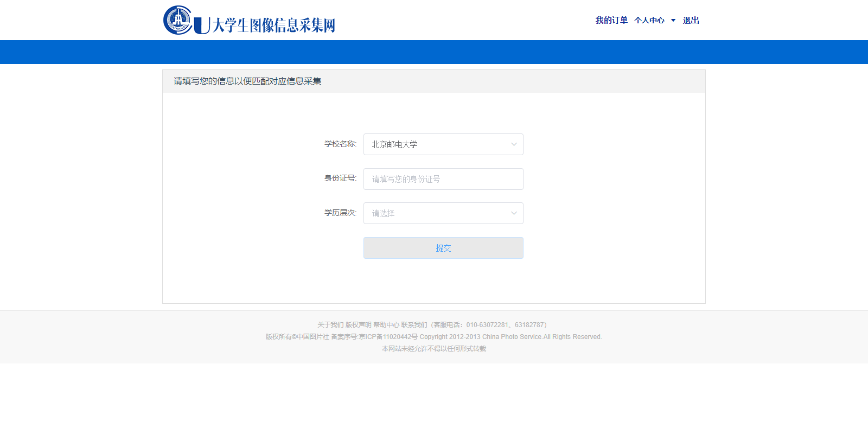
Task: Click the 联系我们 footer link
Action: click(x=414, y=325)
